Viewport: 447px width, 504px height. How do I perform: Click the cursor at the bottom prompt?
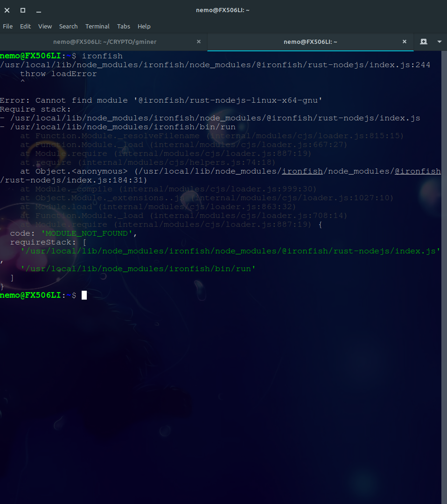[84, 295]
